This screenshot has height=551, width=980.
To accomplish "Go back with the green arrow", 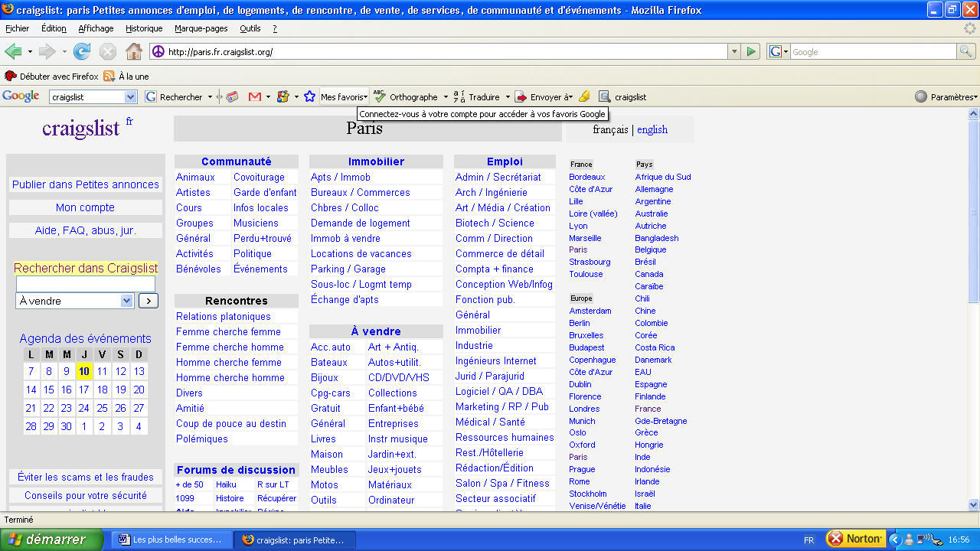I will click(12, 51).
